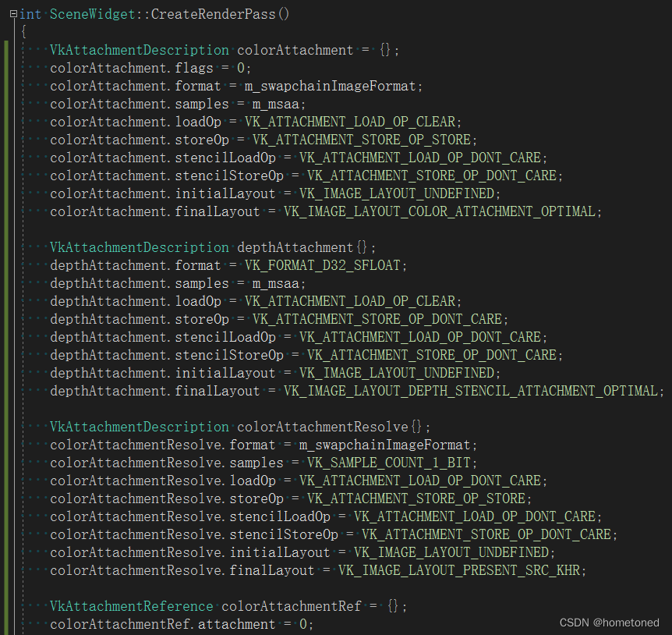Screen dimensions: 672x635
Task: Click the VkAttachmentReference type name
Action: (131, 605)
